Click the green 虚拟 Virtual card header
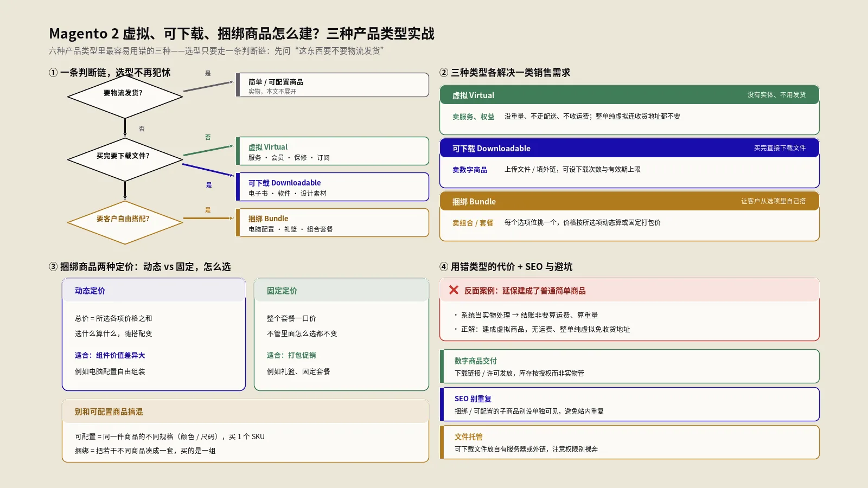The image size is (868, 488). (x=629, y=95)
